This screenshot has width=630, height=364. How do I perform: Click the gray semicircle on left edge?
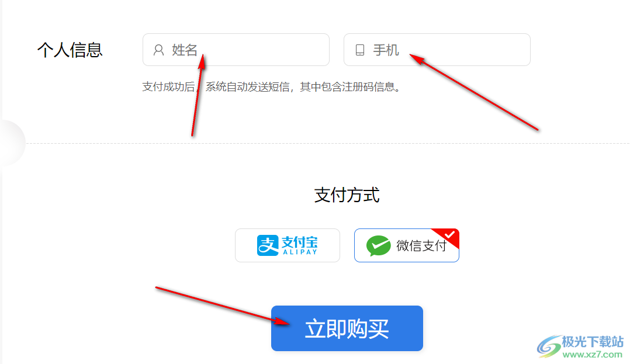click(x=13, y=143)
